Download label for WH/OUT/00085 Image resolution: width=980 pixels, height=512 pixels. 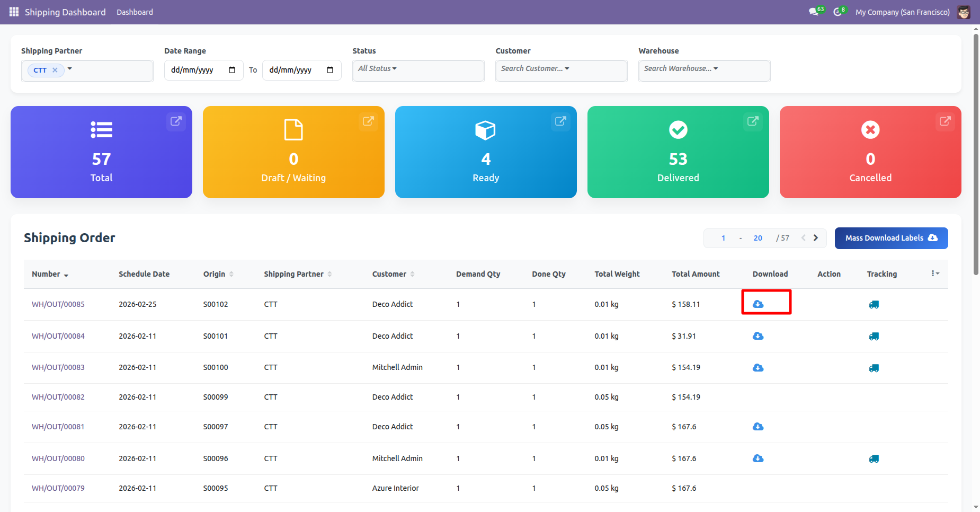[758, 304]
